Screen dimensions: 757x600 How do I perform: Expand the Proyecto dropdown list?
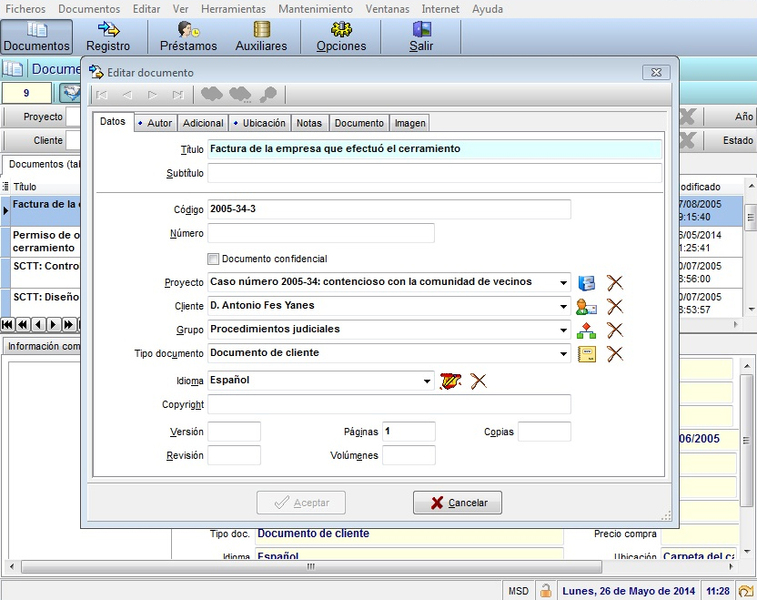(565, 283)
